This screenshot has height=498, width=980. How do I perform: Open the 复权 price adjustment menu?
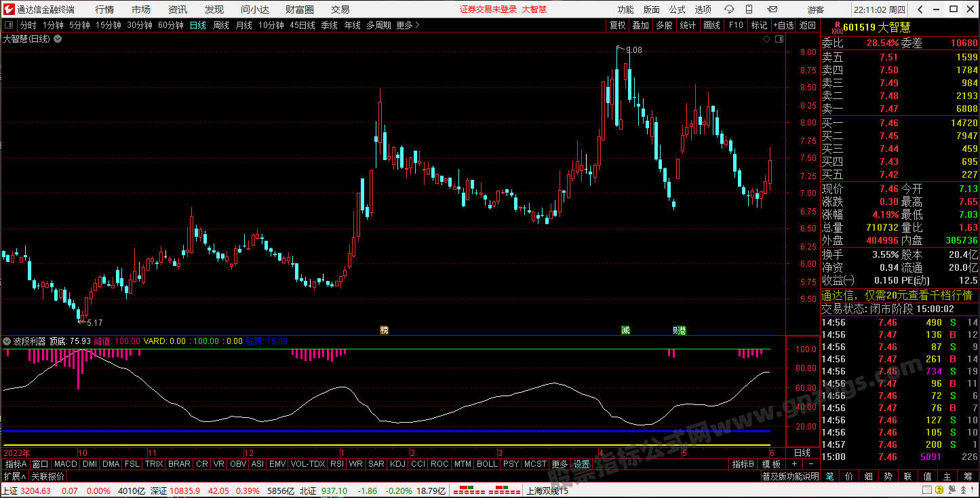point(618,25)
